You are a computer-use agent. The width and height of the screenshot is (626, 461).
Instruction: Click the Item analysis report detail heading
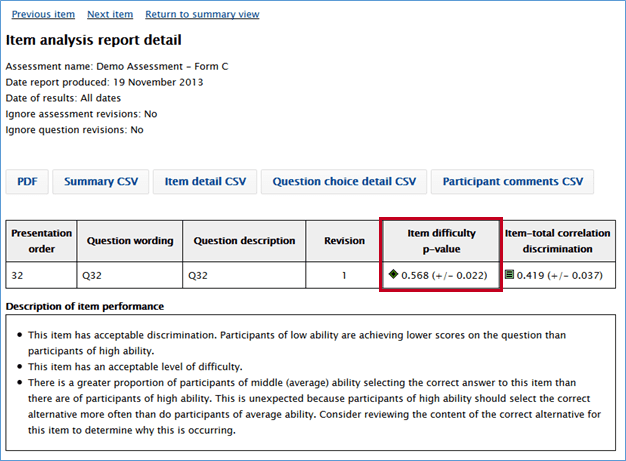click(x=93, y=40)
